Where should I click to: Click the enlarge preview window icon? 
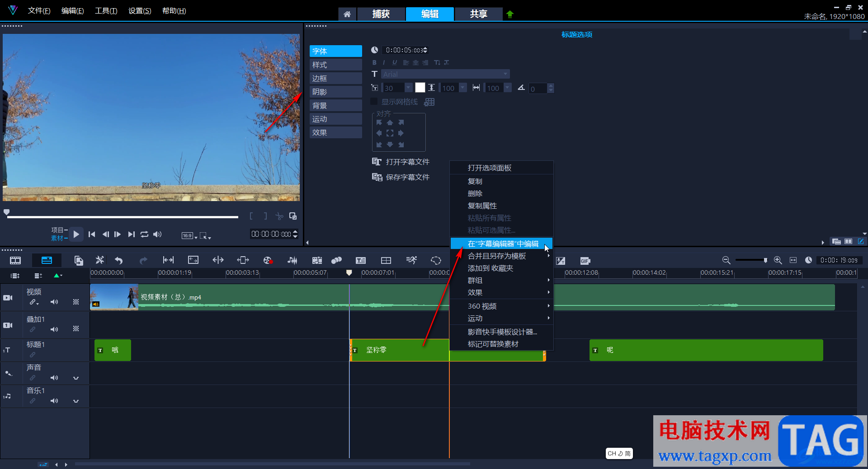coord(293,216)
